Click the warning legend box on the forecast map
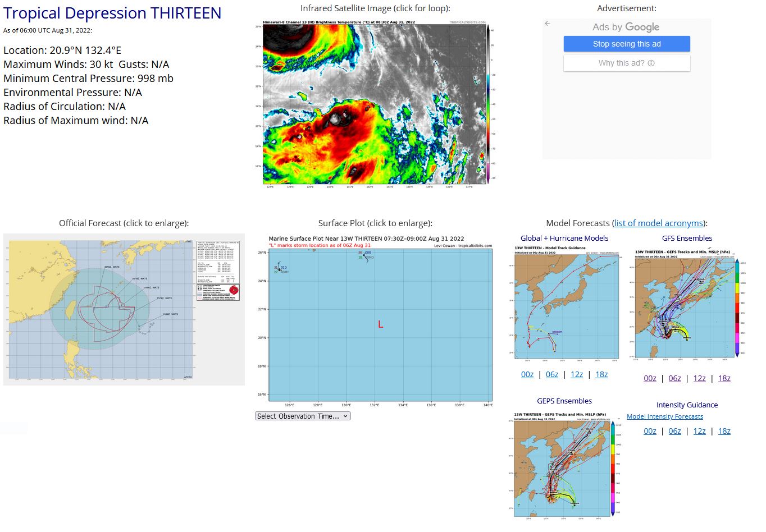The height and width of the screenshot is (532, 766). (x=218, y=291)
